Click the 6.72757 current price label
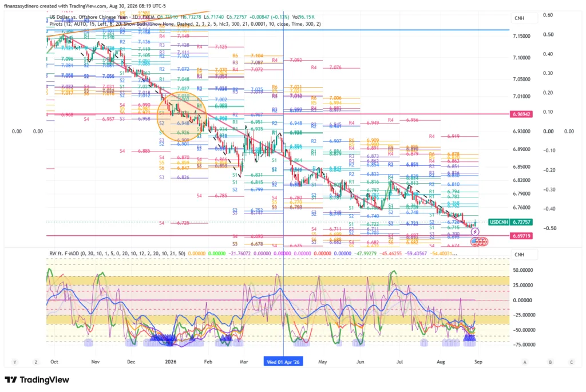Viewport: 586px width, 392px height. pyautogui.click(x=521, y=222)
